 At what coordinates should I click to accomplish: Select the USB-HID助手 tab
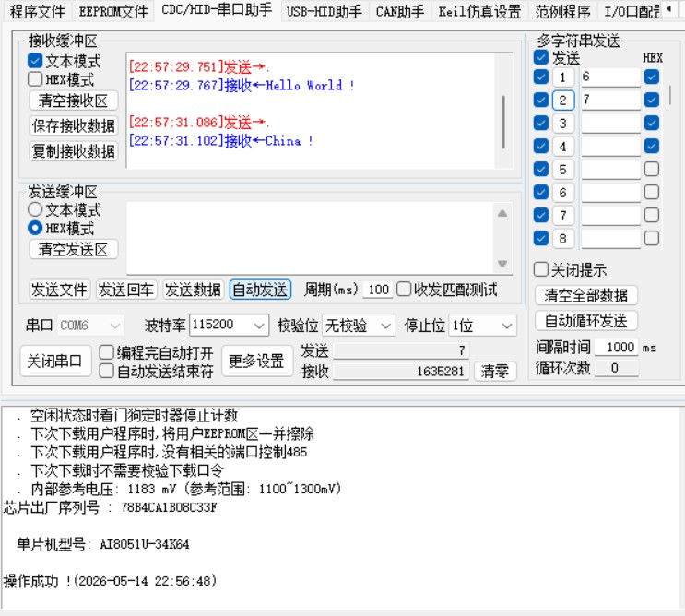(325, 11)
